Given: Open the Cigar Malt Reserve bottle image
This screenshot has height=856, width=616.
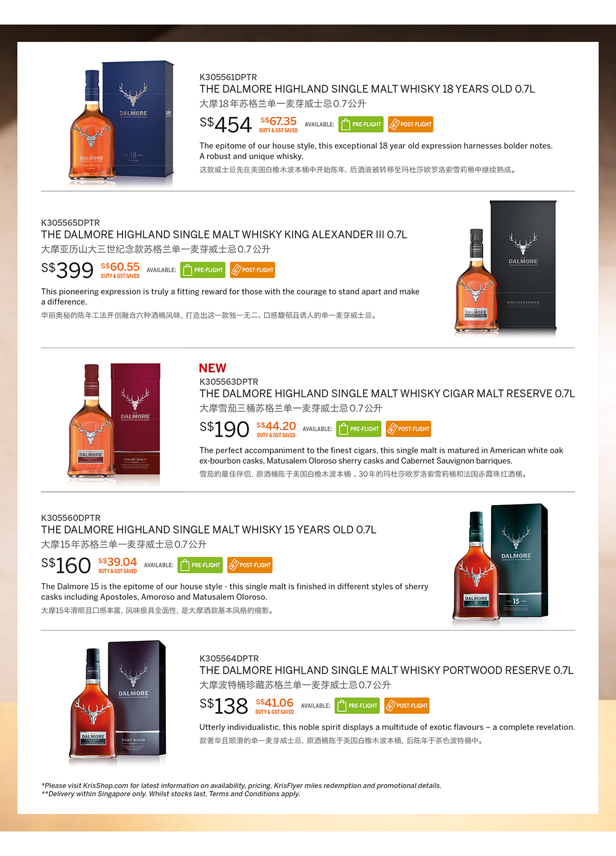Looking at the screenshot, I should [x=114, y=422].
